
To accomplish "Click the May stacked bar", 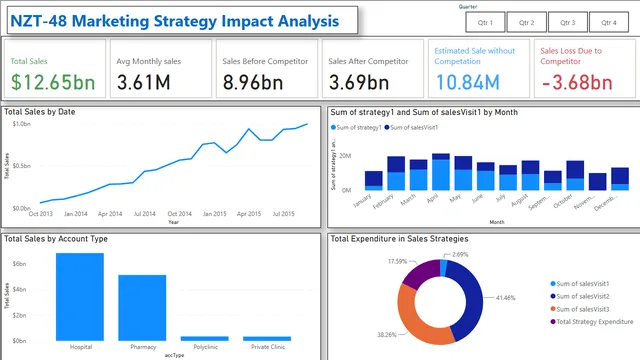I will (463, 173).
